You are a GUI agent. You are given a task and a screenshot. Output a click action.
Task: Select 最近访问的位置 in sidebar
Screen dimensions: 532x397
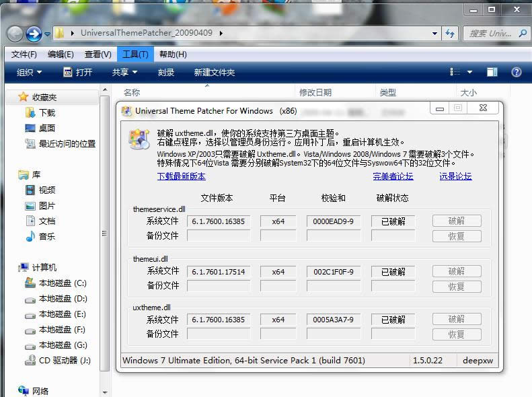point(67,143)
